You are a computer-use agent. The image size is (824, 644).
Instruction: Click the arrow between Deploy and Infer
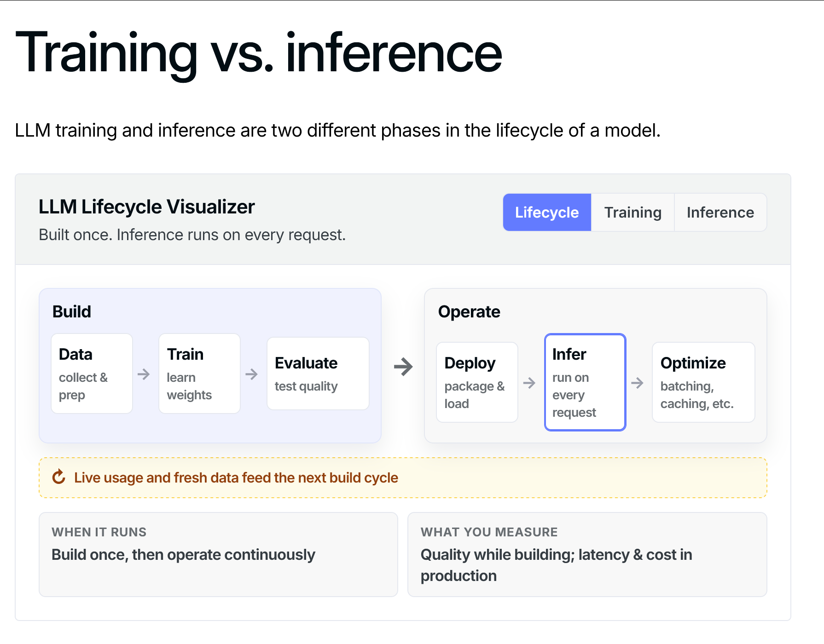point(529,383)
